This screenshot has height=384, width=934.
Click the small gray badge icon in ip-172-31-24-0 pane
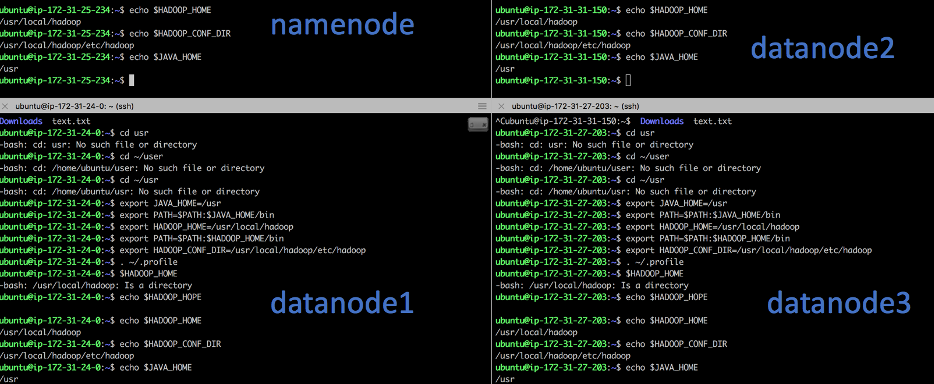pos(478,124)
